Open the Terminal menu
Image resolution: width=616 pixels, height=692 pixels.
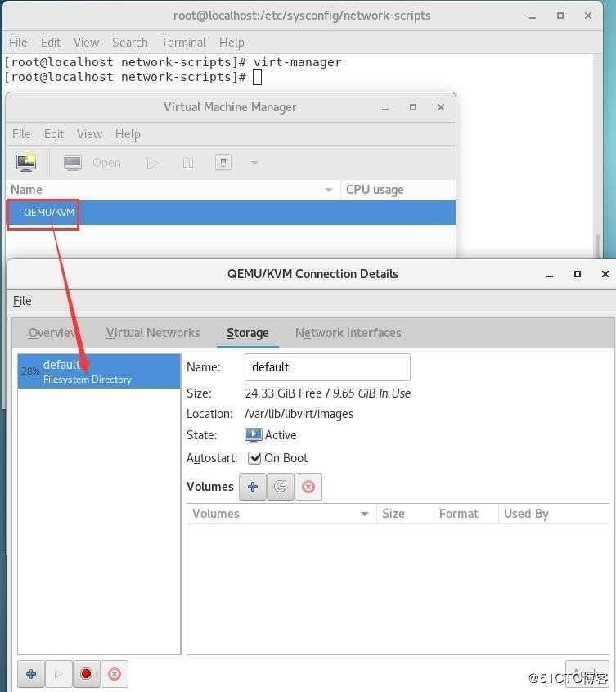point(183,43)
